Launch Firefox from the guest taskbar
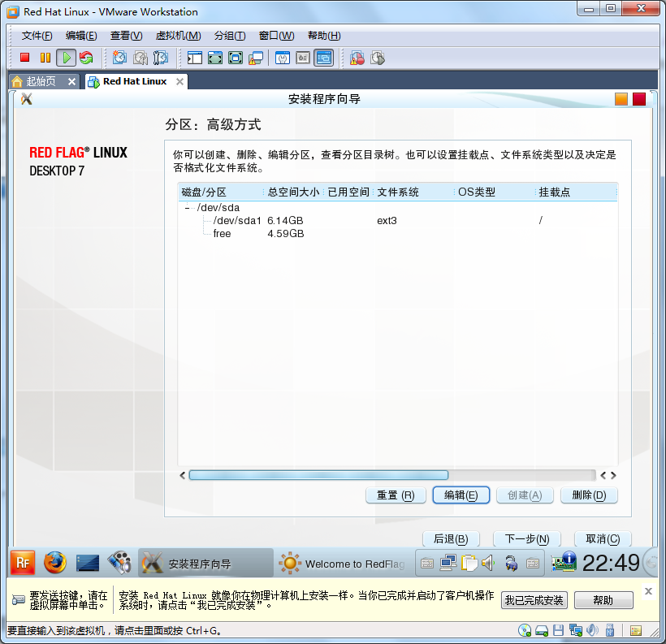666x644 pixels. tap(55, 563)
